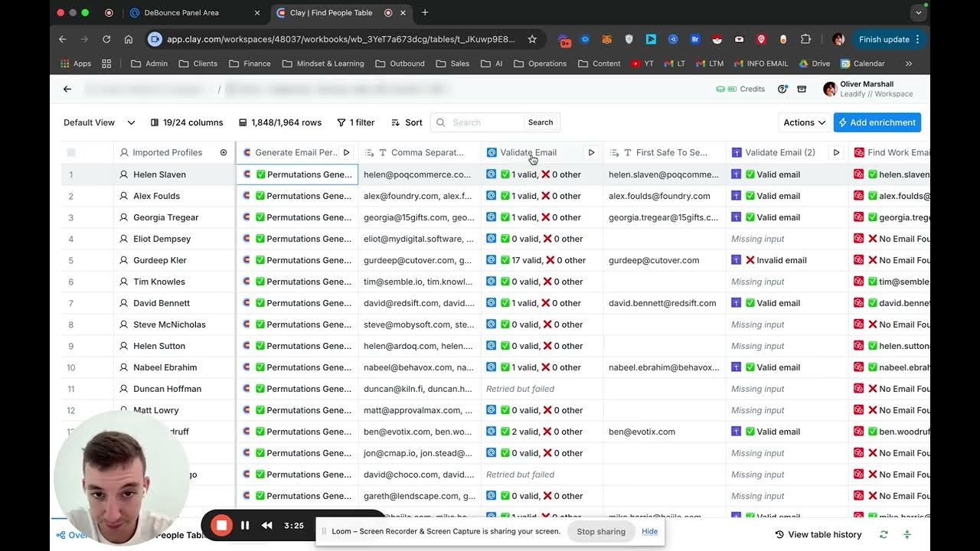Screen dimensions: 980x551
Task: Bookmark this page with the star icon
Action: click(532, 39)
